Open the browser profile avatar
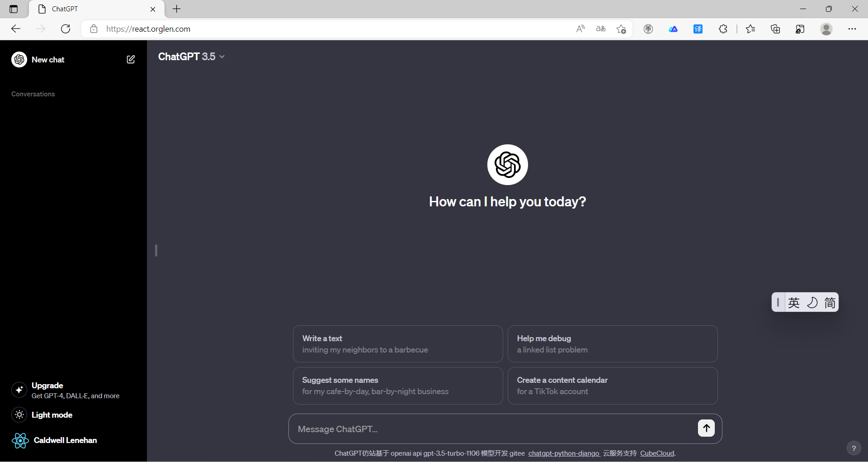The image size is (868, 462). pos(826,29)
